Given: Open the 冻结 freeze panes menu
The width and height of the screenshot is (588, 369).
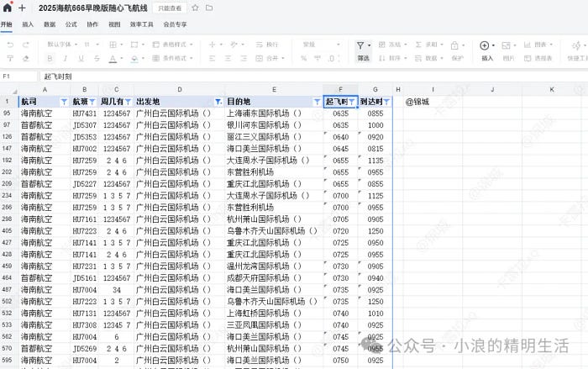Looking at the screenshot, I should pyautogui.click(x=392, y=45).
